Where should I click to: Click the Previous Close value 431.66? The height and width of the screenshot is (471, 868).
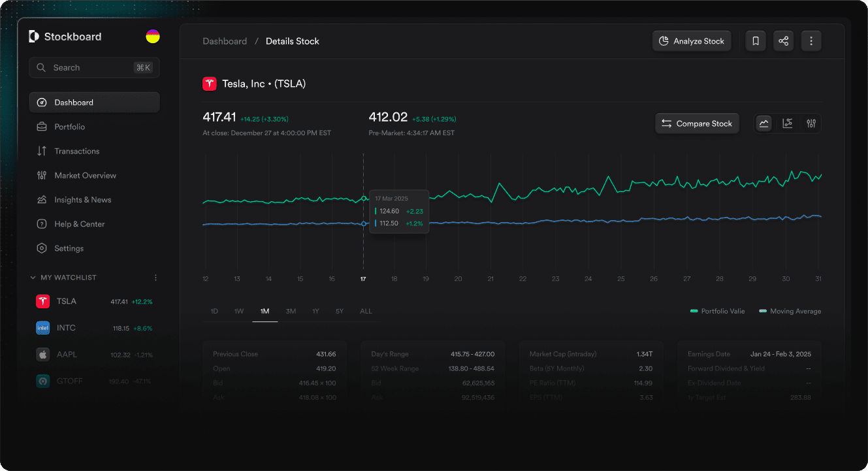(x=326, y=354)
